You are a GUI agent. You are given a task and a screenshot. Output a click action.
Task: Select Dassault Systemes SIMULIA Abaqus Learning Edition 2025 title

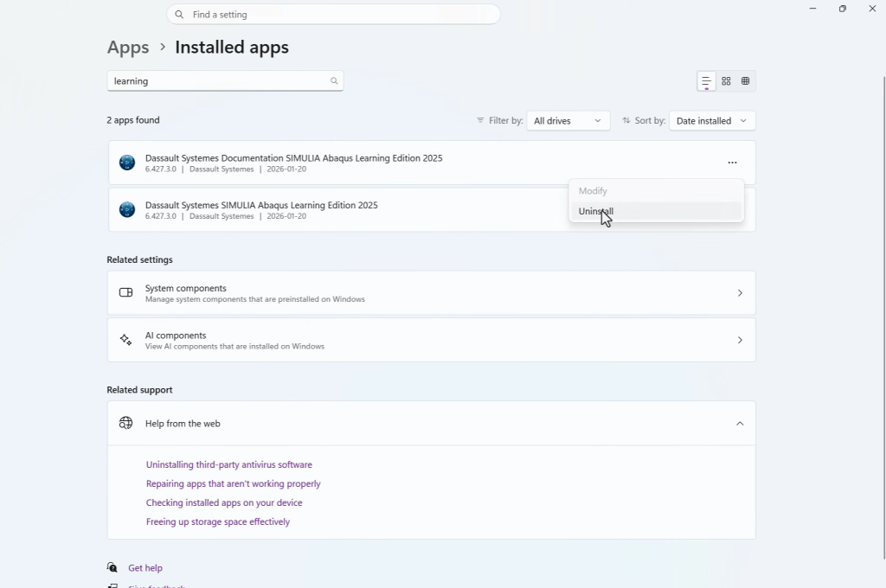click(x=261, y=205)
